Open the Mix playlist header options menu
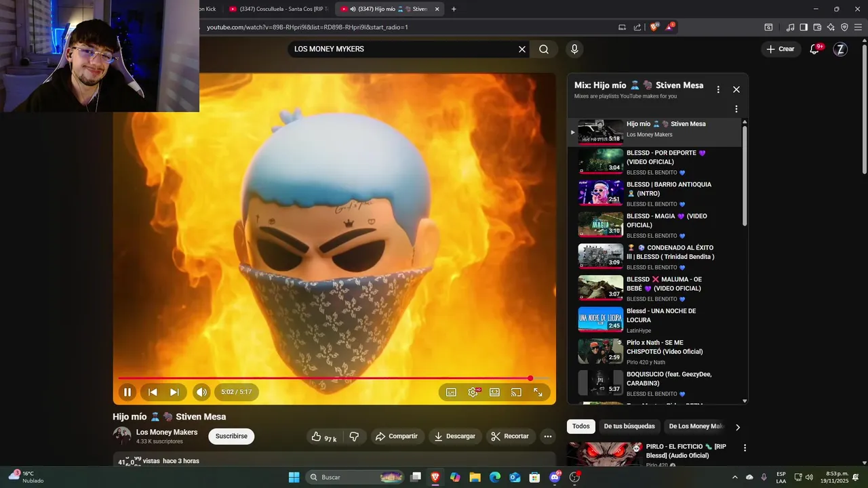The height and width of the screenshot is (488, 868). (718, 89)
